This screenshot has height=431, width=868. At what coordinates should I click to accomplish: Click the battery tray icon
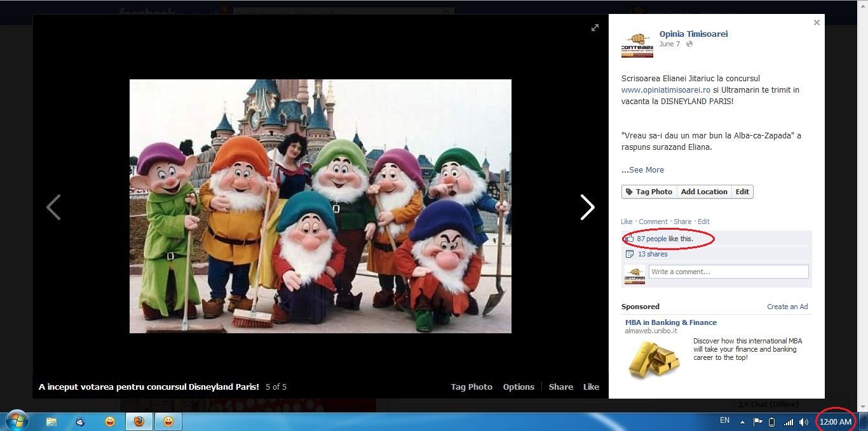pyautogui.click(x=772, y=421)
